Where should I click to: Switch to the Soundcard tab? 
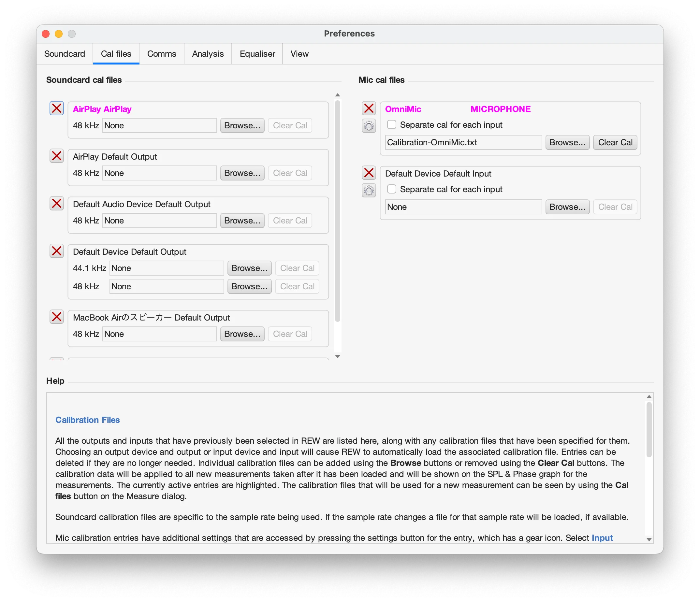(65, 54)
